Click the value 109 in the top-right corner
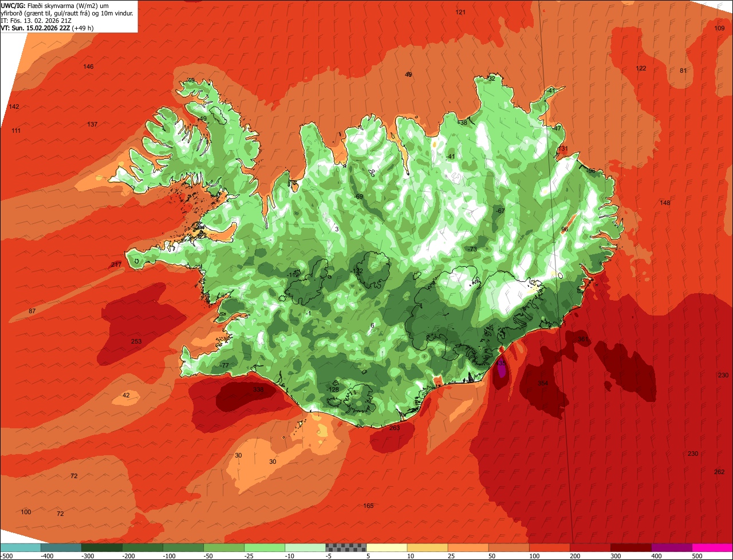The height and width of the screenshot is (560, 733). (x=720, y=28)
